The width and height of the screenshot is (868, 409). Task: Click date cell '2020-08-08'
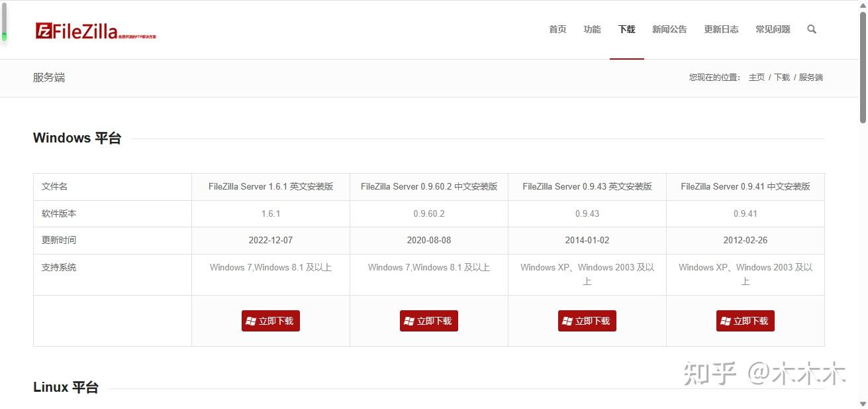429,240
